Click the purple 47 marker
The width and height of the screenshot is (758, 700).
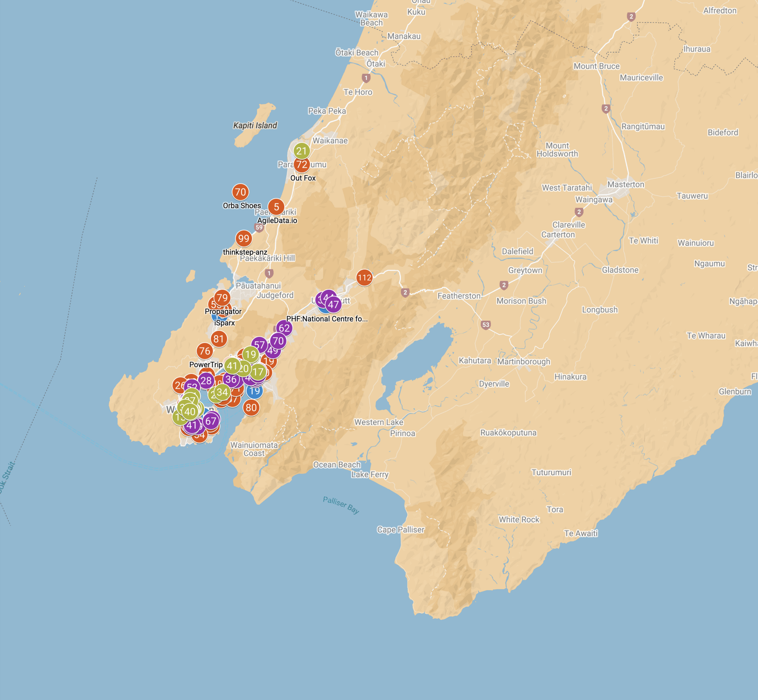click(x=334, y=304)
